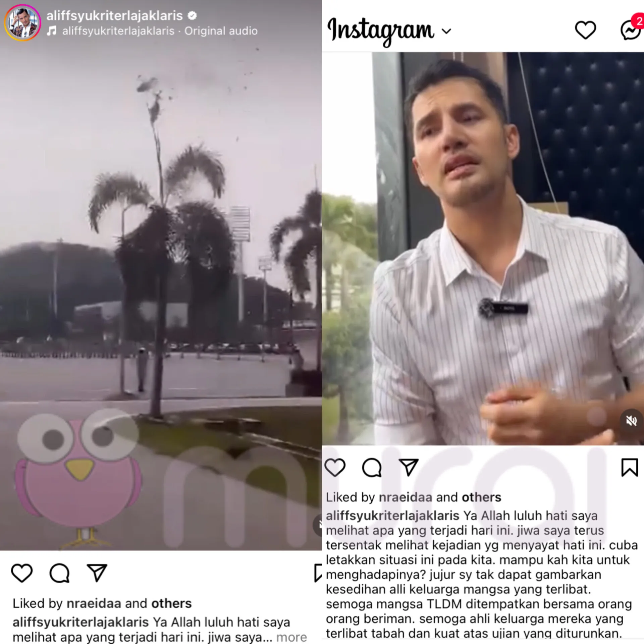
Task: Like the left post with heart icon
Action: pyautogui.click(x=22, y=573)
